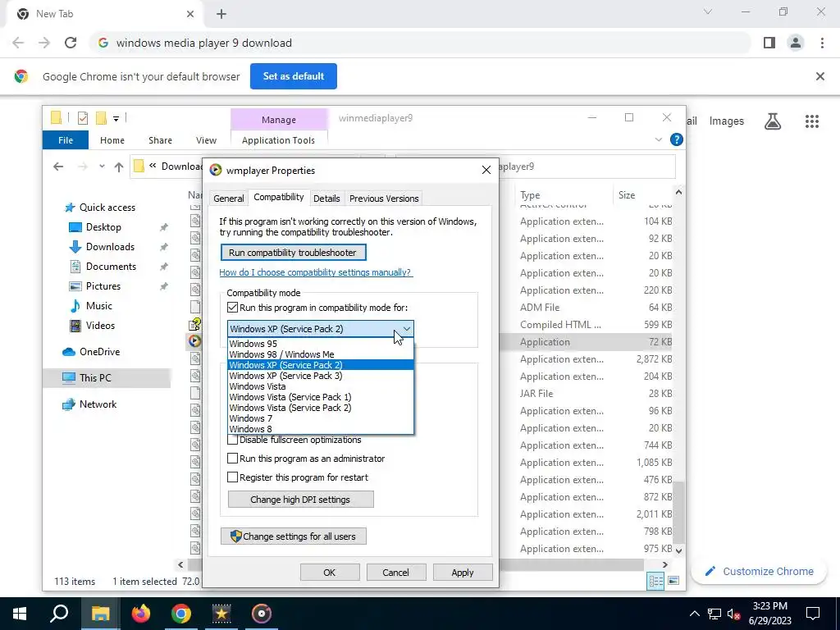
Task: Open the notification center icon
Action: click(x=813, y=614)
